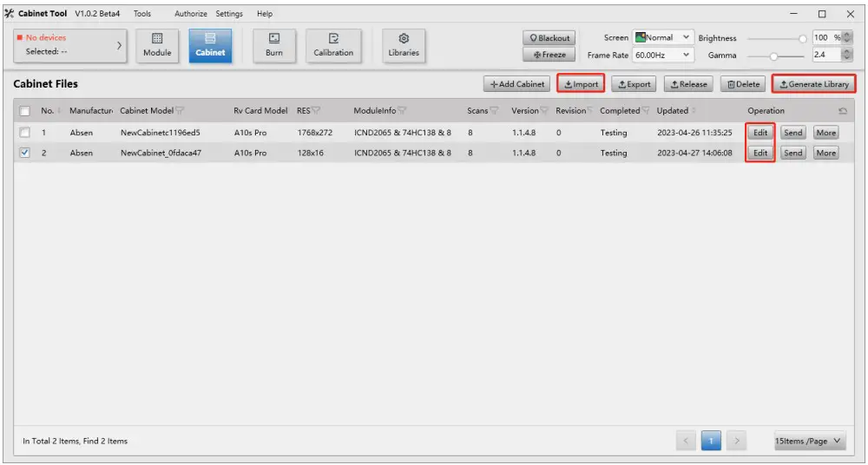Click the Import button
868x465 pixels.
(581, 84)
